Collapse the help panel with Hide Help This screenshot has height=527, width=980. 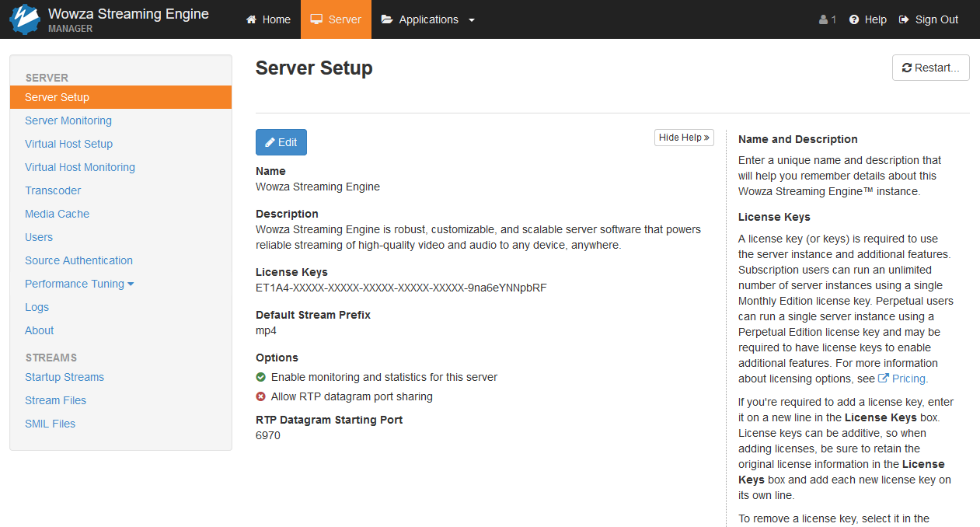(684, 138)
